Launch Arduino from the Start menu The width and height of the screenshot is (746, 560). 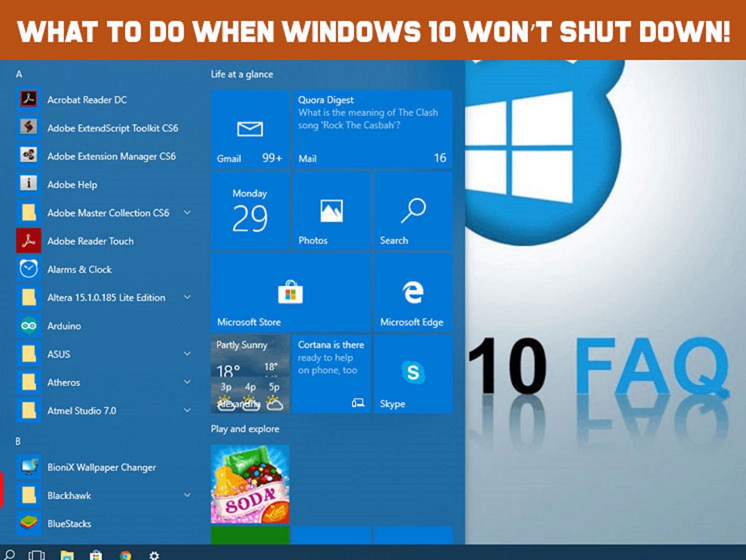point(65,326)
